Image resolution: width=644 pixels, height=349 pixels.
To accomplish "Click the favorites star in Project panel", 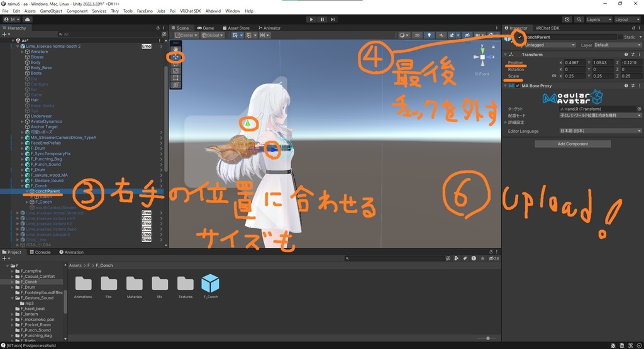I will point(482,258).
